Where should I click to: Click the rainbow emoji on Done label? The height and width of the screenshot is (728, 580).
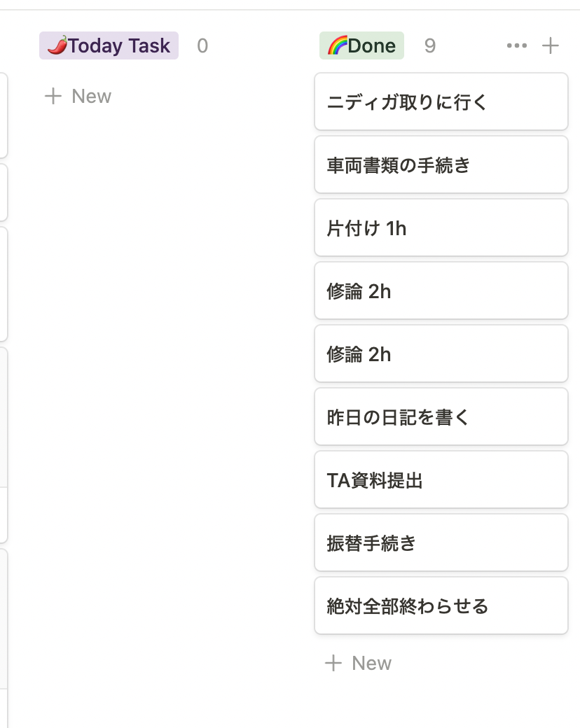coord(336,46)
